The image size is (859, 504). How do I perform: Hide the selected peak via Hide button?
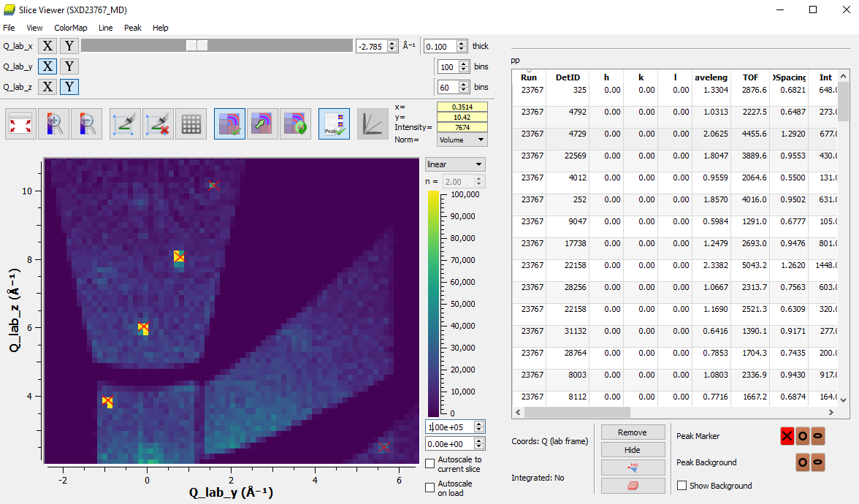[633, 449]
